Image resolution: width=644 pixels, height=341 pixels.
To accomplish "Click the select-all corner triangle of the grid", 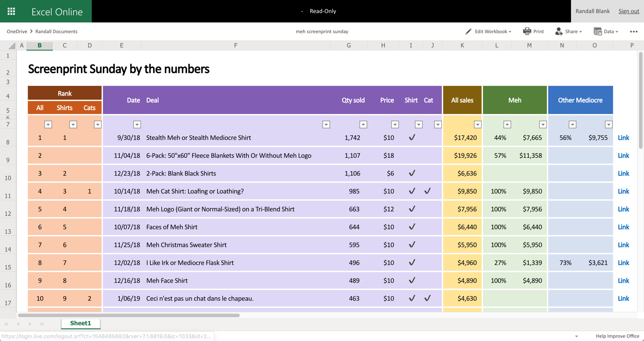I will 12,46.
